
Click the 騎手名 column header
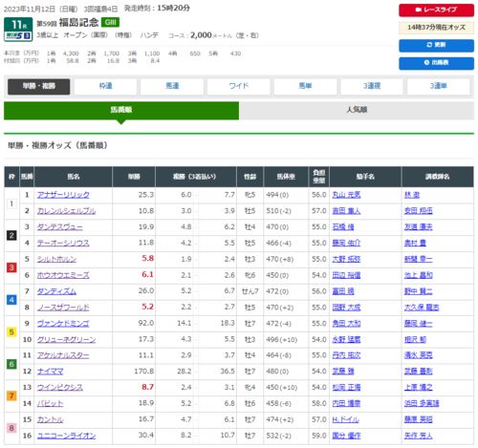click(365, 177)
